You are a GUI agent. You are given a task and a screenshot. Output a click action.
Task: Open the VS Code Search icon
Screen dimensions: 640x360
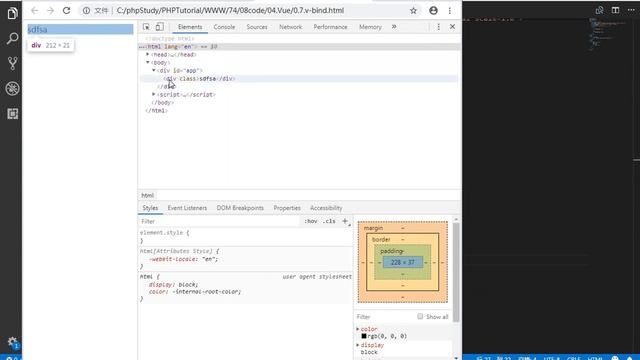click(12, 38)
